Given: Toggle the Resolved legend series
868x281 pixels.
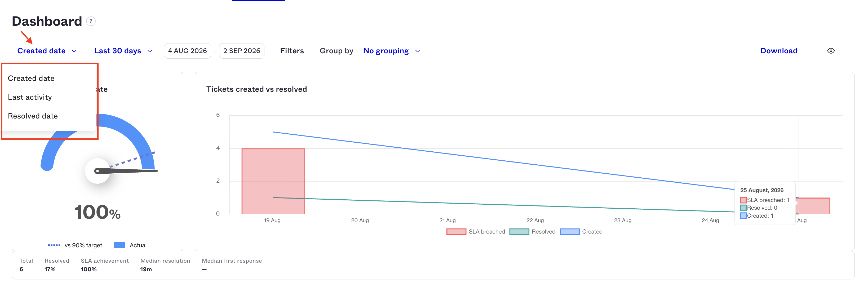Looking at the screenshot, I should pyautogui.click(x=532, y=231).
